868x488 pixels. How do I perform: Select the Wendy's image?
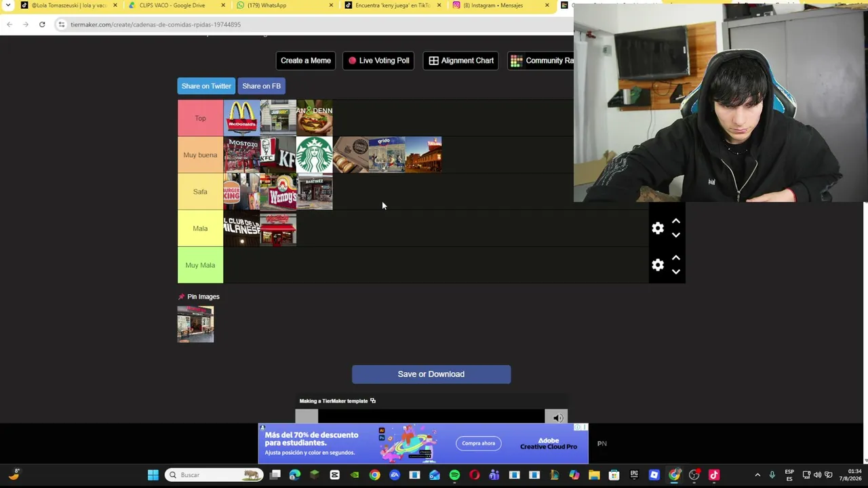(x=278, y=191)
